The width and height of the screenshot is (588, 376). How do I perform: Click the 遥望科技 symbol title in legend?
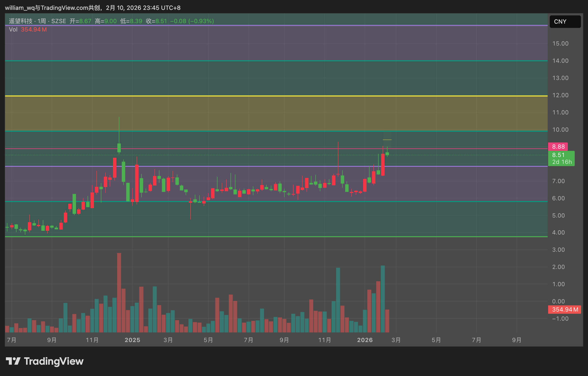pos(21,21)
